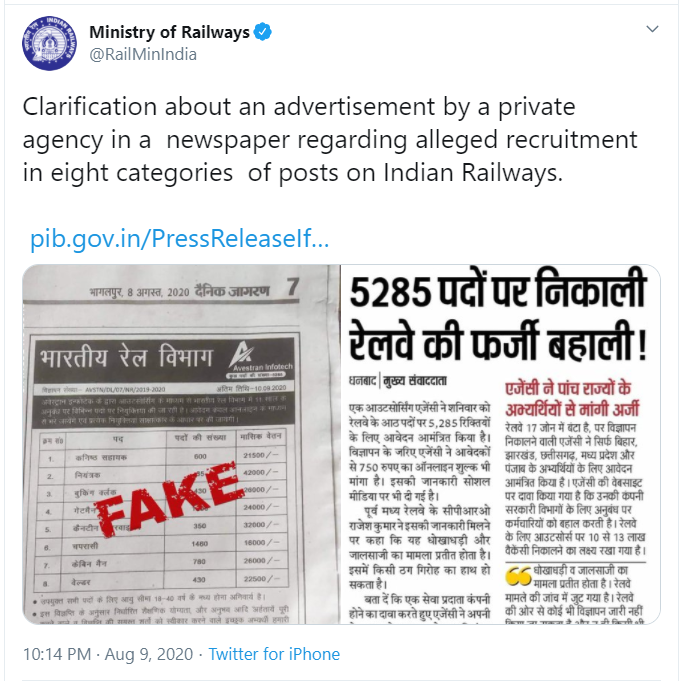Click the red FAKE stamp on the image
The height and width of the screenshot is (681, 685).
168,499
